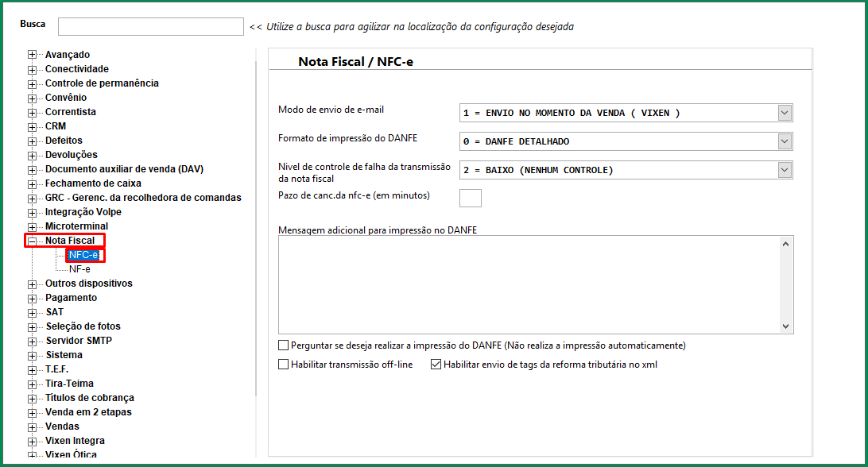Expand the CRM tree node
The height and width of the screenshot is (467, 868).
click(x=32, y=127)
